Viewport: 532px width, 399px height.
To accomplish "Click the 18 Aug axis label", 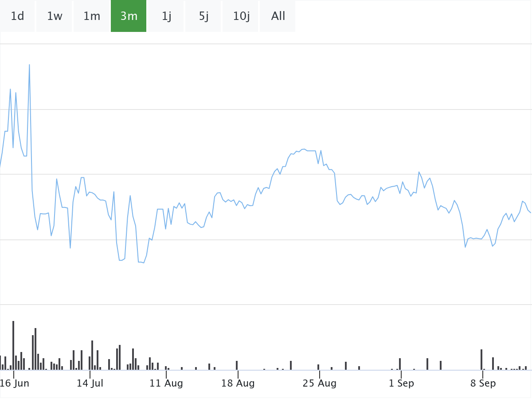I will 238,383.
